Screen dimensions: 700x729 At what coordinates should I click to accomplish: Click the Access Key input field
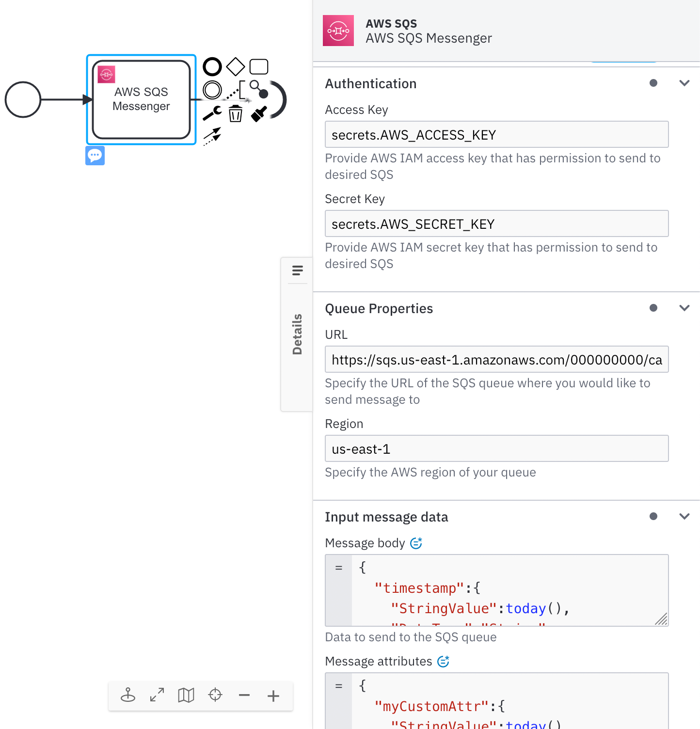tap(496, 135)
